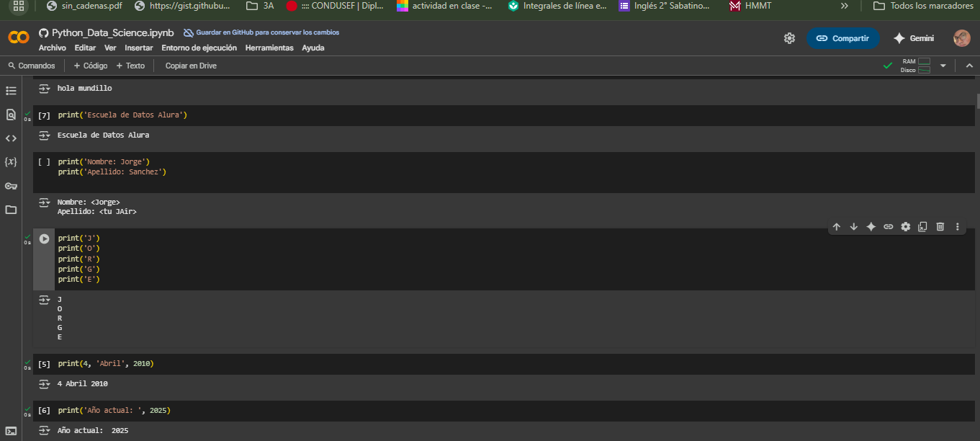Move the selected cell up
Image resolution: width=980 pixels, height=441 pixels.
coord(837,227)
